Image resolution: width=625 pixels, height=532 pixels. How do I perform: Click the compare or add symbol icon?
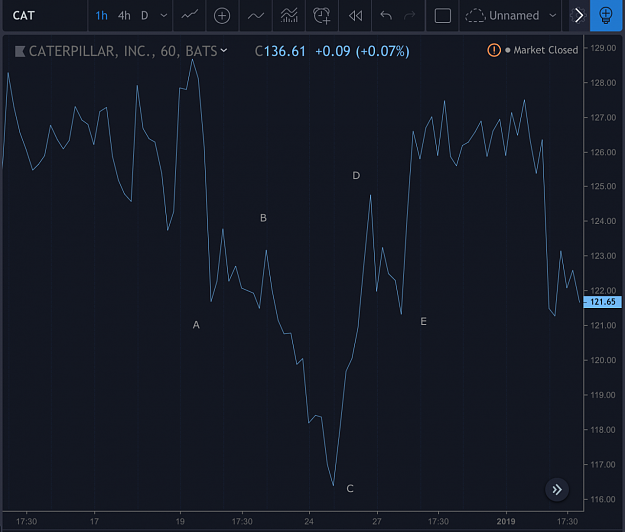coord(222,16)
